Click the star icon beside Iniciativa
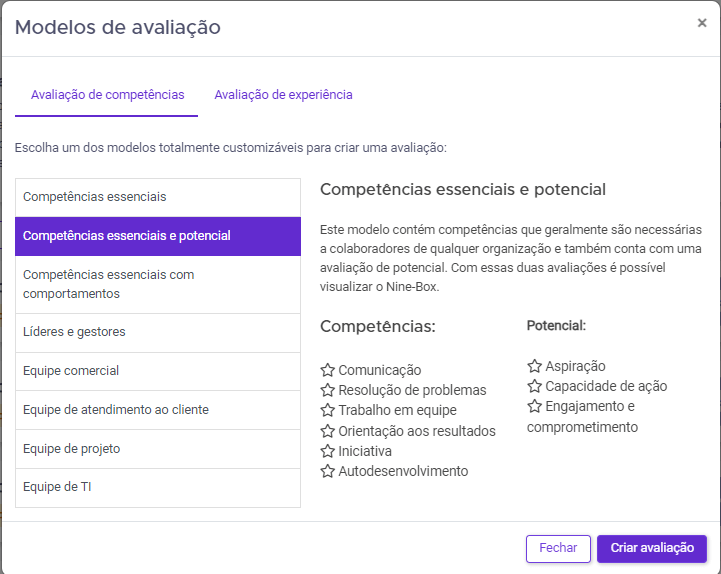The height and width of the screenshot is (574, 721). click(327, 451)
